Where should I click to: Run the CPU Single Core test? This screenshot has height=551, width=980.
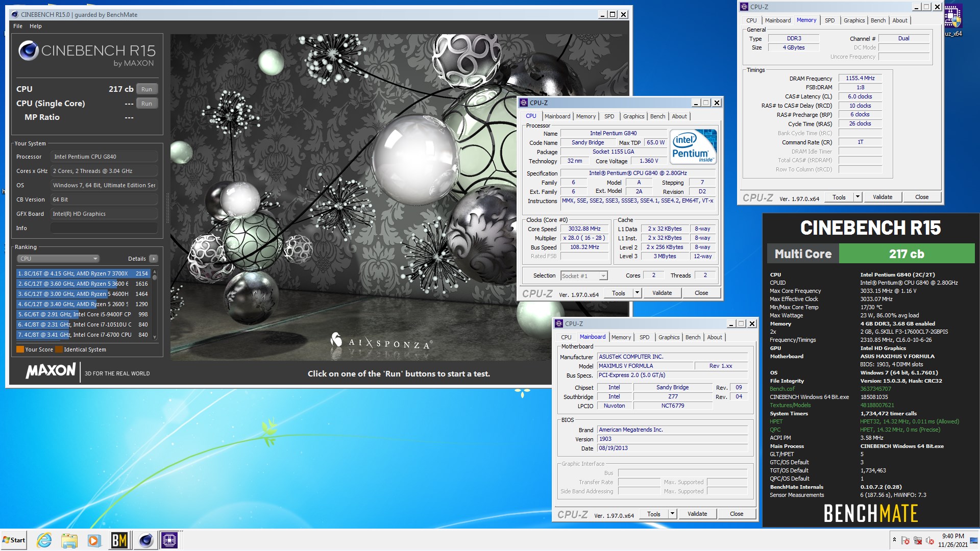146,103
